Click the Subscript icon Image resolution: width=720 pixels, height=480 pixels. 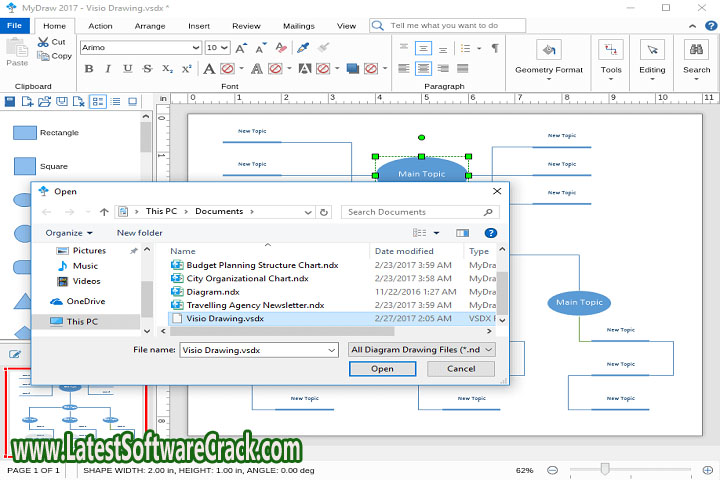[x=167, y=69]
